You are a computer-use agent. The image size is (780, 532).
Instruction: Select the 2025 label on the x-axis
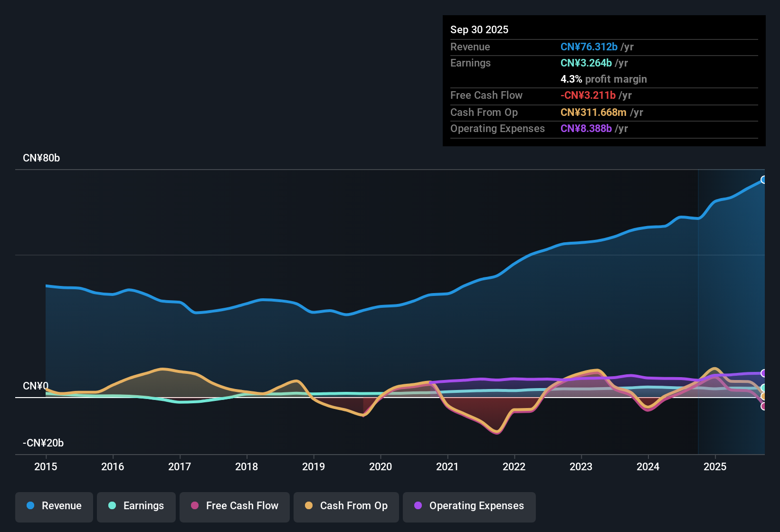click(716, 467)
